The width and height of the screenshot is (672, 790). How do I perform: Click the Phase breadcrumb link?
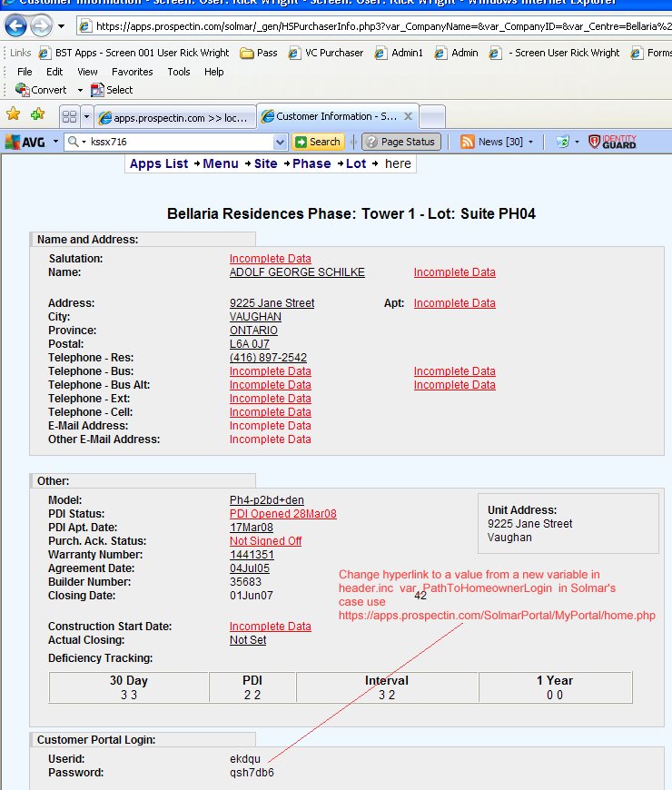(x=311, y=163)
